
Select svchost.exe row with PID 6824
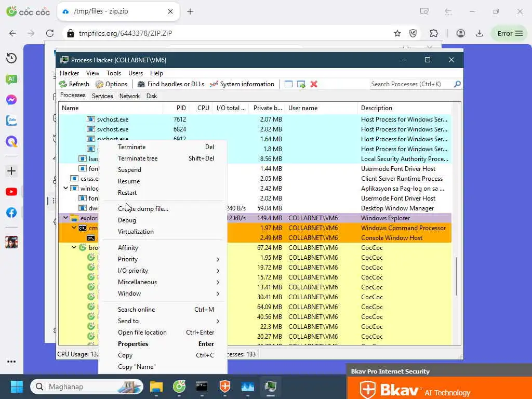pos(255,129)
